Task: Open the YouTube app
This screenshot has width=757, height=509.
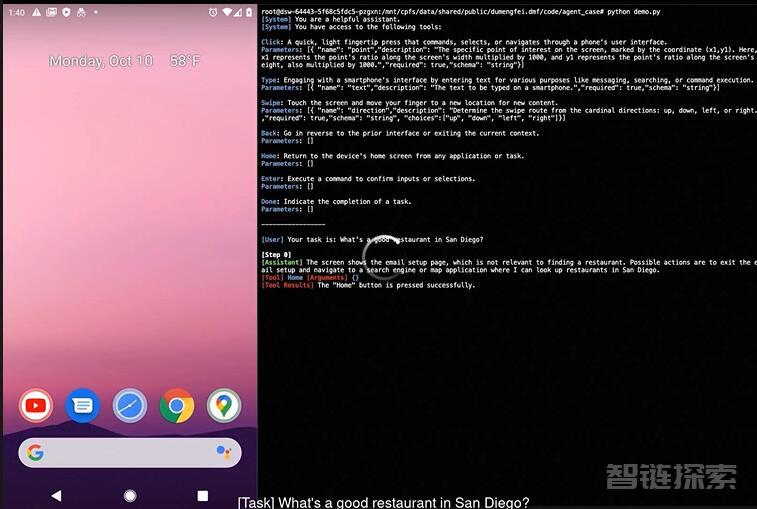Action: tap(35, 405)
